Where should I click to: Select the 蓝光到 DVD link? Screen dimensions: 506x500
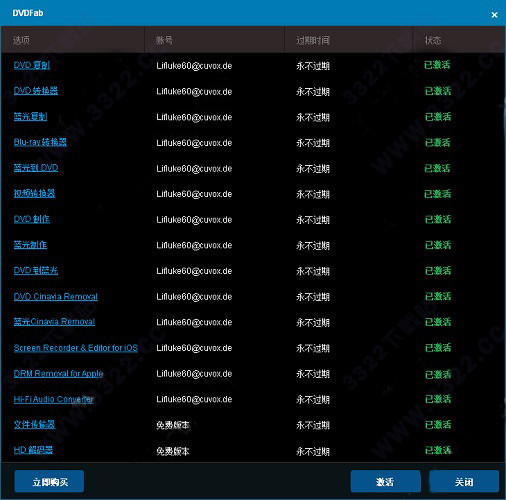(x=36, y=168)
